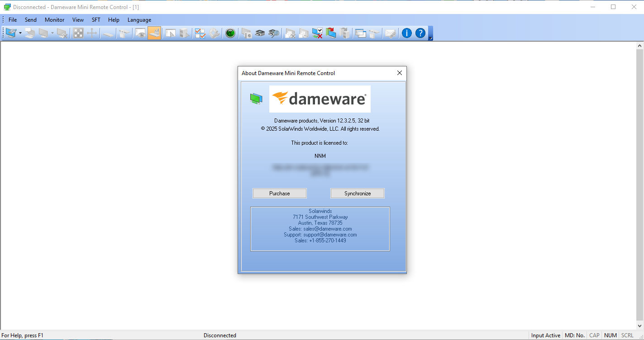644x340 pixels.
Task: Click the SCRL indicator in status bar
Action: 627,335
